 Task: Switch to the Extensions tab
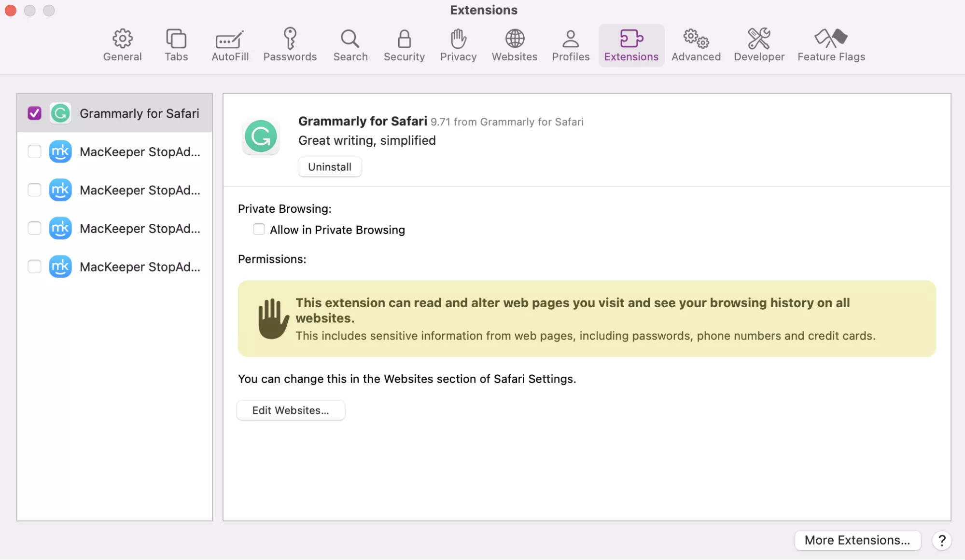click(x=631, y=45)
